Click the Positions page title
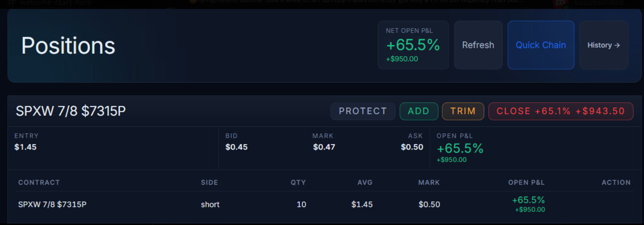The height and width of the screenshot is (225, 644). coord(68,46)
